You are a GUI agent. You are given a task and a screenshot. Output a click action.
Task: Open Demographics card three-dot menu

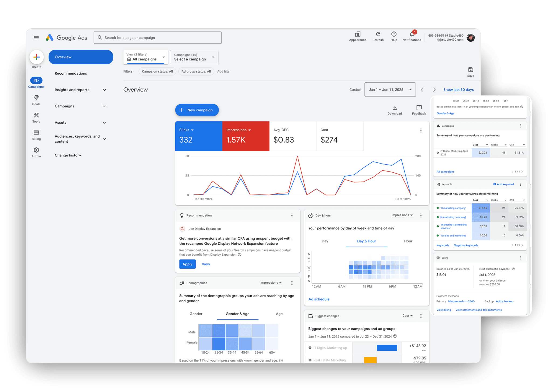(292, 283)
